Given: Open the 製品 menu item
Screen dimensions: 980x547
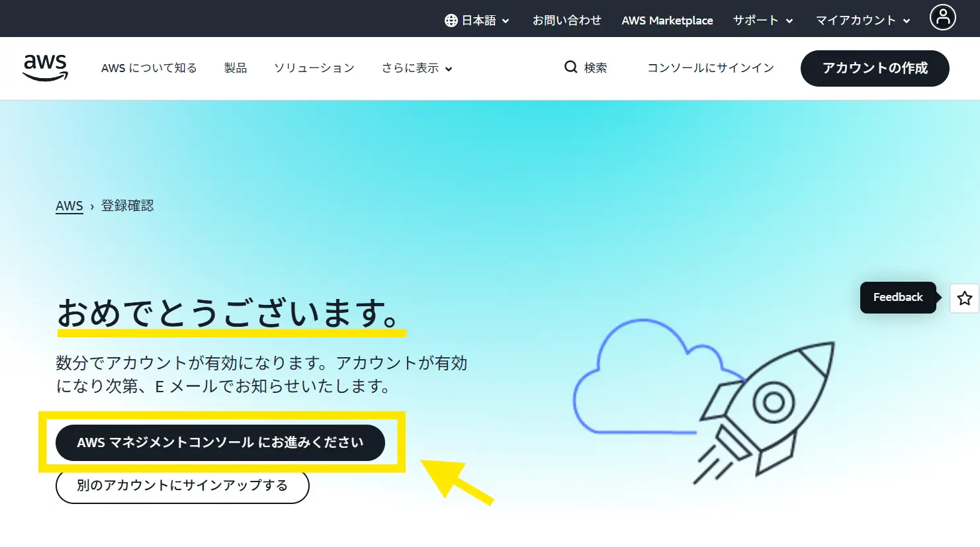Looking at the screenshot, I should click(235, 68).
